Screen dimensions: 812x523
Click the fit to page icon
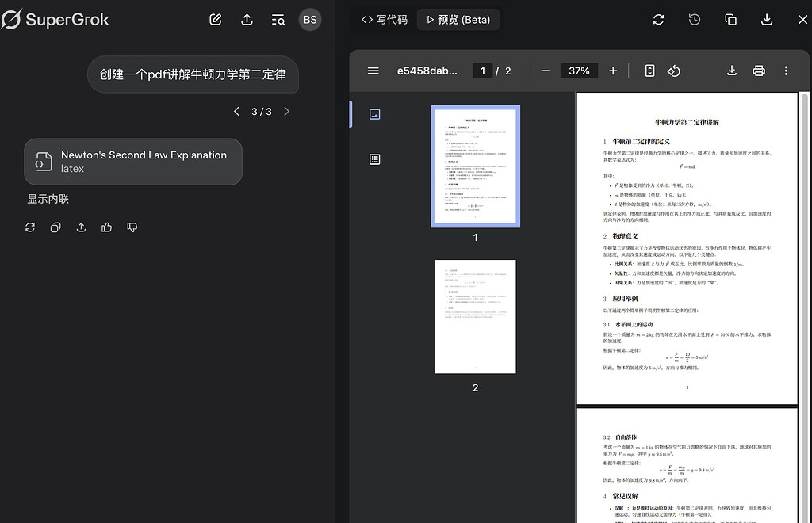click(x=650, y=71)
